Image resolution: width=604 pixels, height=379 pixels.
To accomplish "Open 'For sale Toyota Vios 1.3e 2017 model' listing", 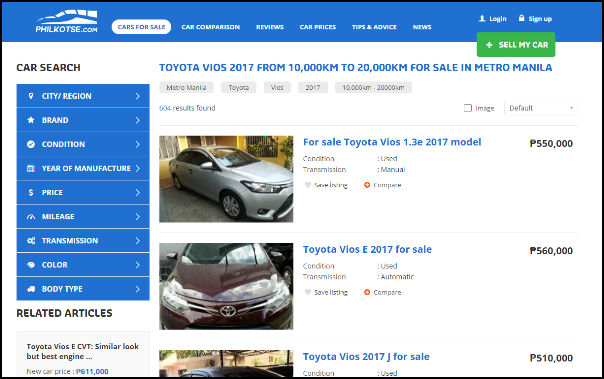I will pyautogui.click(x=392, y=142).
